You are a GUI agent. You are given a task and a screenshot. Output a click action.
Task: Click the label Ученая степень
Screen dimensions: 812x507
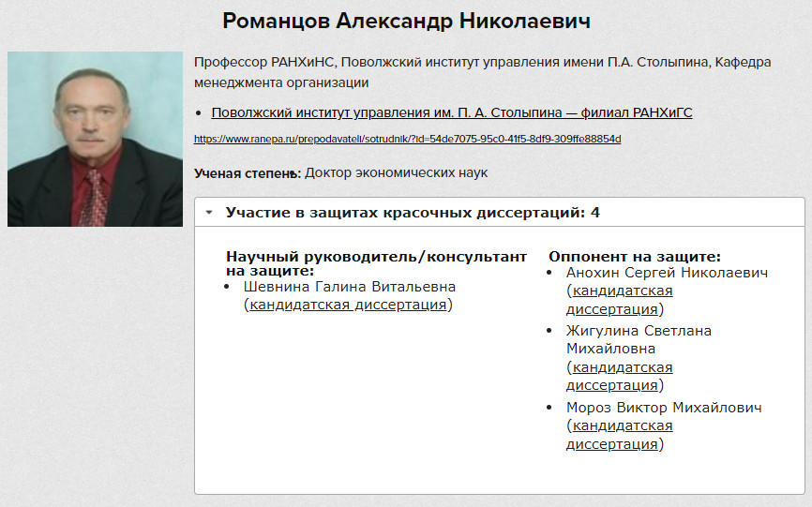coord(246,173)
